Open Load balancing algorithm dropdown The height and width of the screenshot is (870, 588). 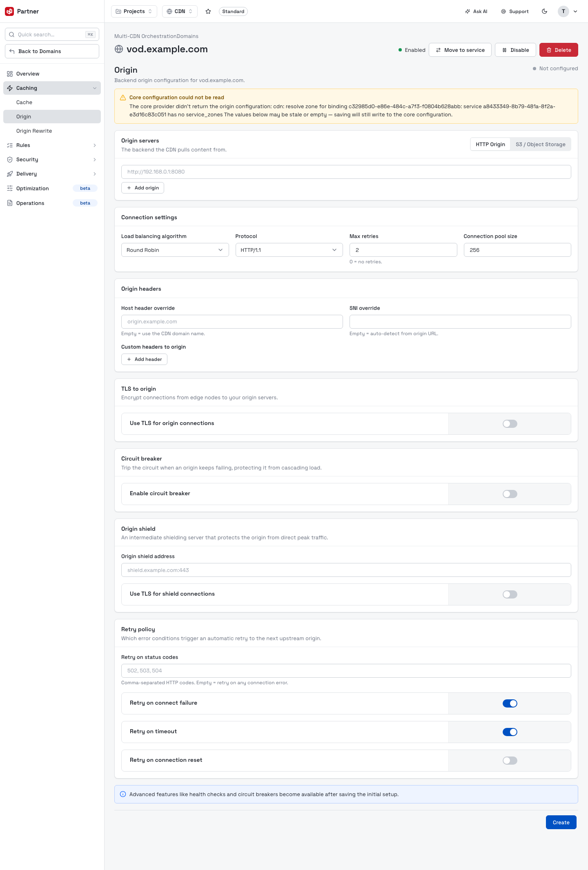(175, 250)
